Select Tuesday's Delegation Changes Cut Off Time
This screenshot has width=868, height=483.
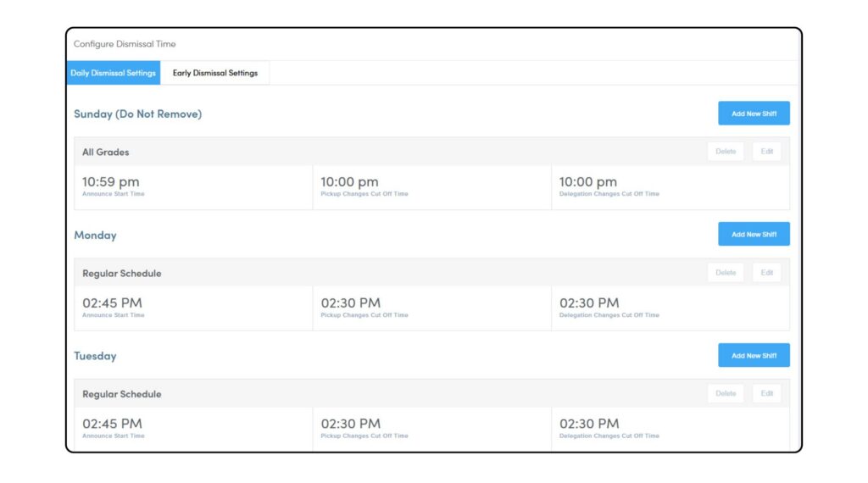589,424
